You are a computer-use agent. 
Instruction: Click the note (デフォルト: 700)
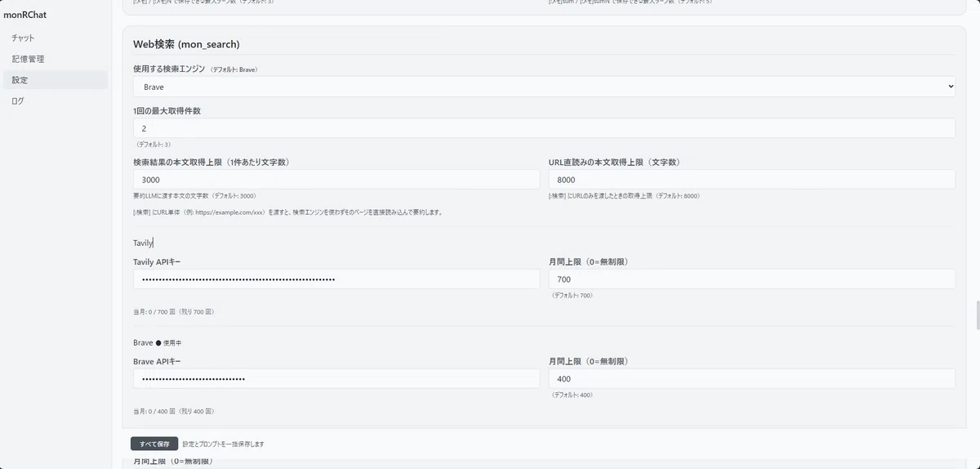click(x=572, y=295)
